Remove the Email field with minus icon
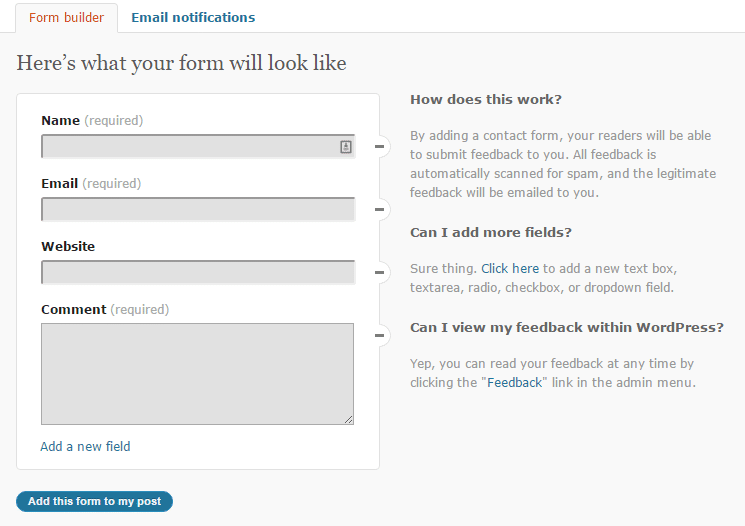The image size is (745, 526). pyautogui.click(x=380, y=210)
